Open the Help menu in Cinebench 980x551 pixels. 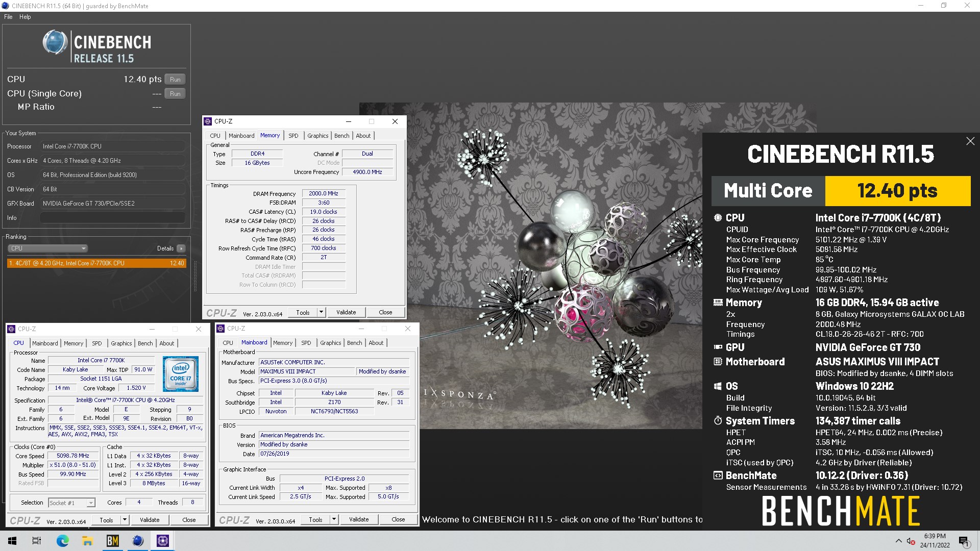[x=25, y=17]
